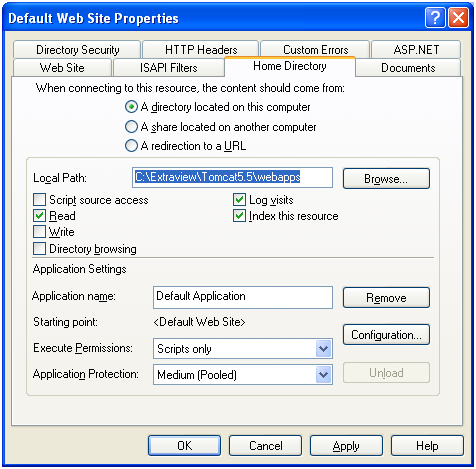
Task: Apply the changes with the Apply button
Action: click(346, 446)
